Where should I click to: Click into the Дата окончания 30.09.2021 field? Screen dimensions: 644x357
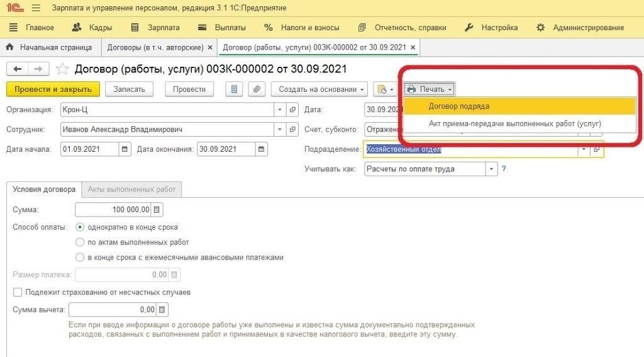(226, 149)
